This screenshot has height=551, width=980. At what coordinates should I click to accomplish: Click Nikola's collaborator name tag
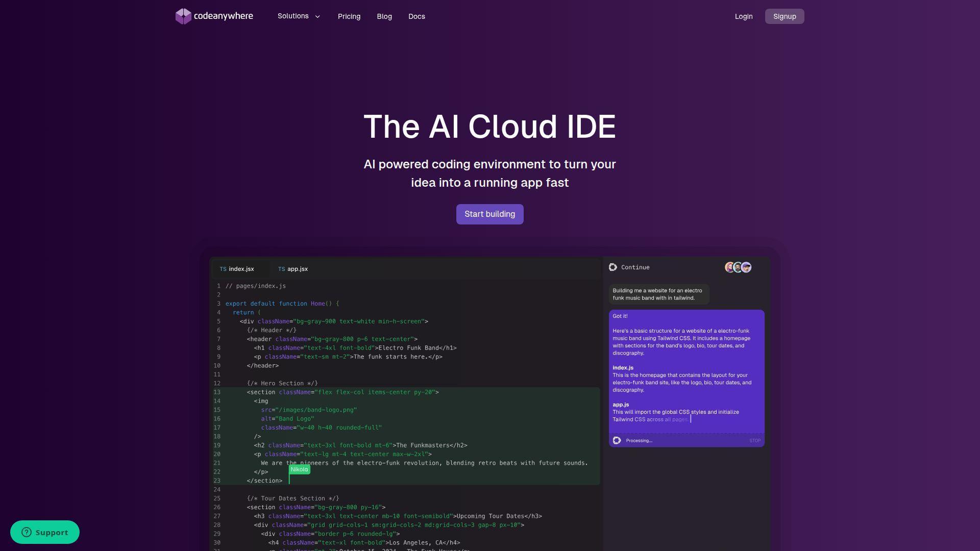tap(300, 469)
